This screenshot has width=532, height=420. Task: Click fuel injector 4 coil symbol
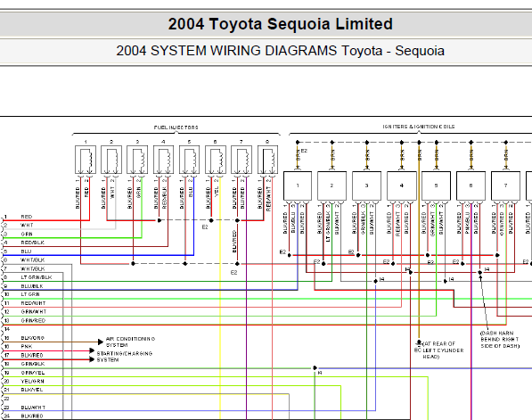164,160
